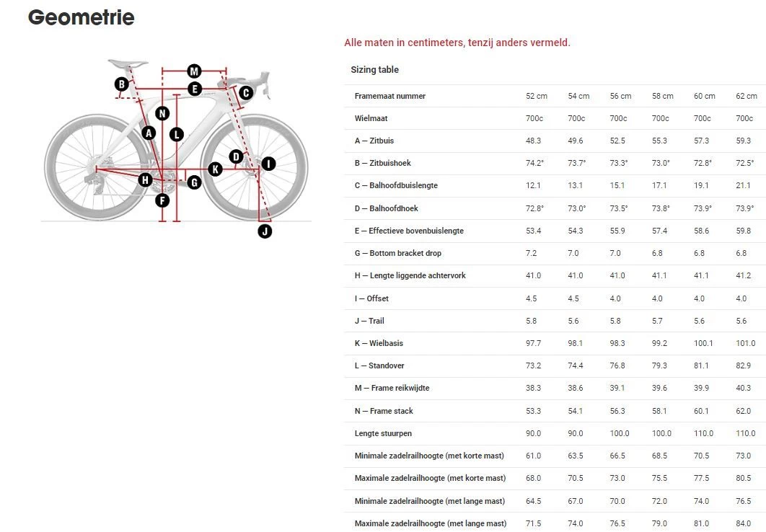Select the G bottom bracket drop marker

(193, 182)
